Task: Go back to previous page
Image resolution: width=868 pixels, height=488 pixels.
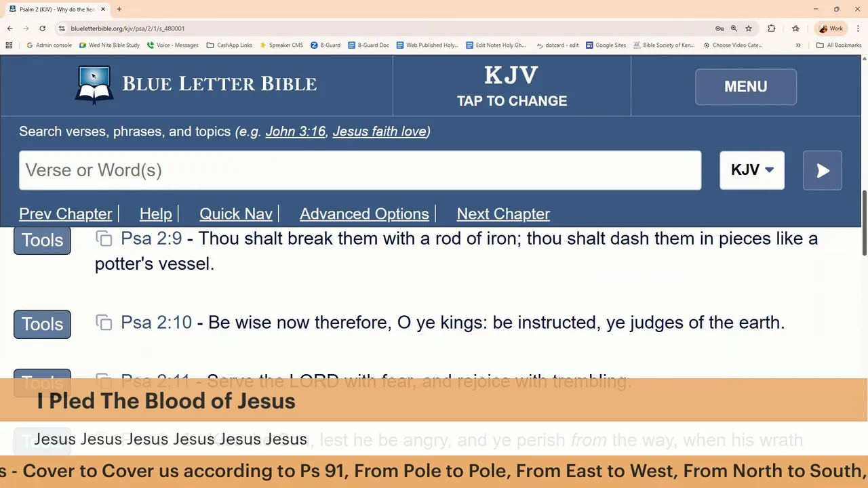Action: (10, 28)
